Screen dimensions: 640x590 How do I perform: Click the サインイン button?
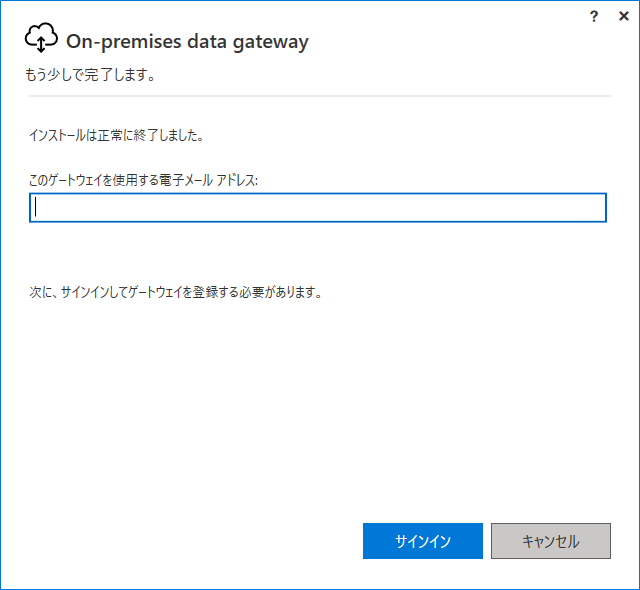[x=423, y=541]
